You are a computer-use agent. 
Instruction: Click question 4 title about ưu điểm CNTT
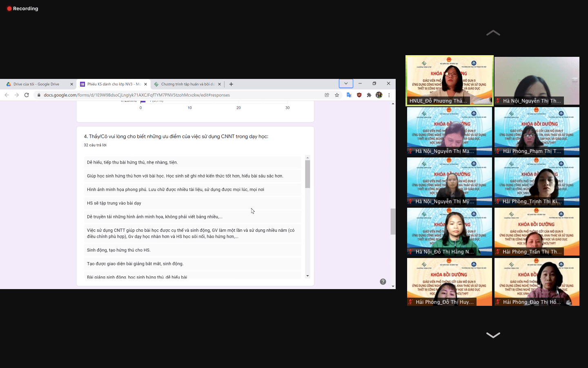point(176,137)
